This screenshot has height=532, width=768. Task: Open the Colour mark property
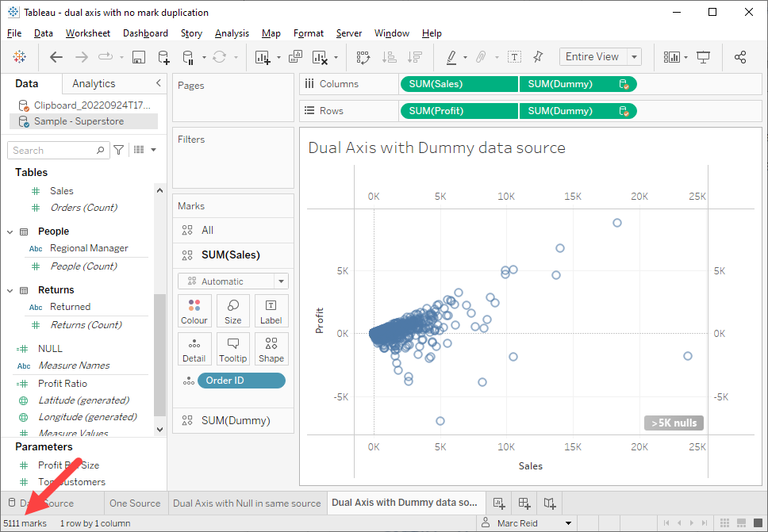[194, 311]
